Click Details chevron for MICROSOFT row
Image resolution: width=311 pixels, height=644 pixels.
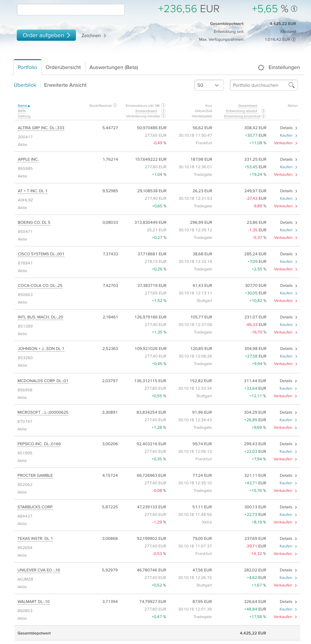tap(296, 413)
